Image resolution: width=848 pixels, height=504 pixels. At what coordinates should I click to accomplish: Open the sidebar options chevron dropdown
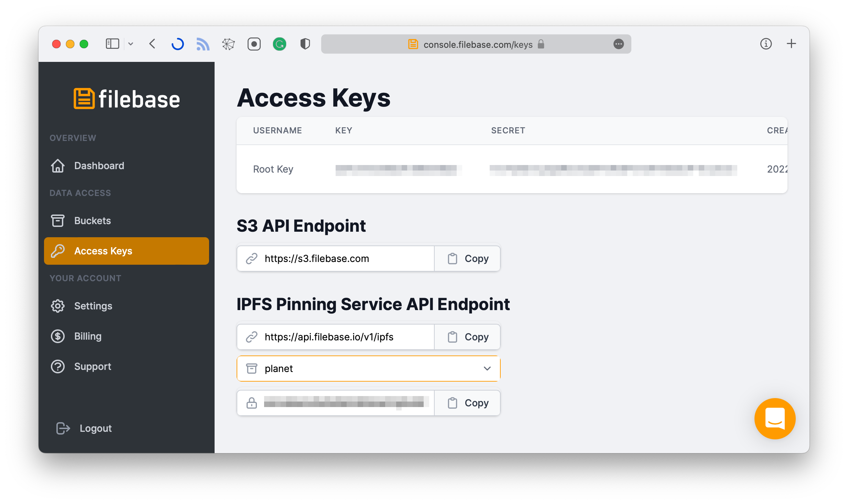(131, 44)
